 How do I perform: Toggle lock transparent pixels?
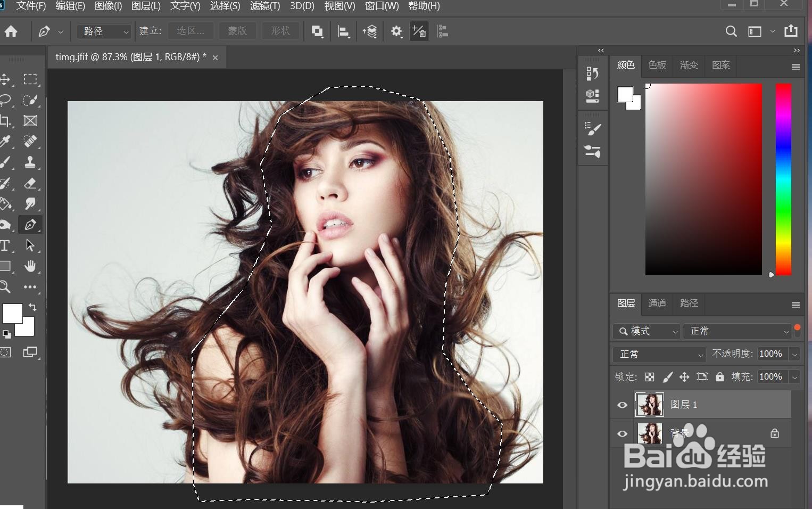coord(650,377)
